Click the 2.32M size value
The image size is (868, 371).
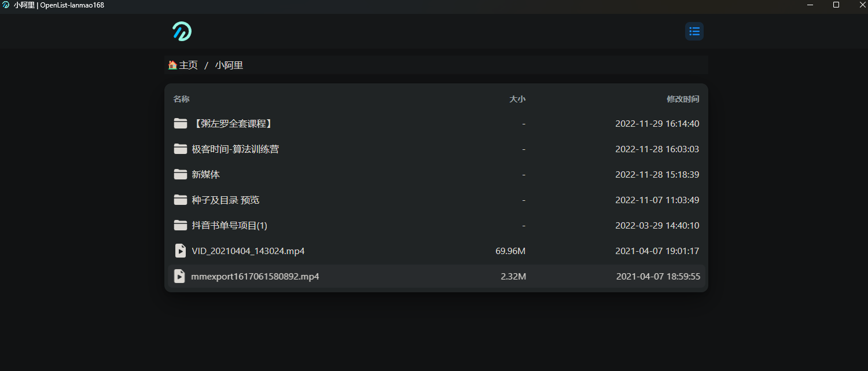tap(513, 276)
